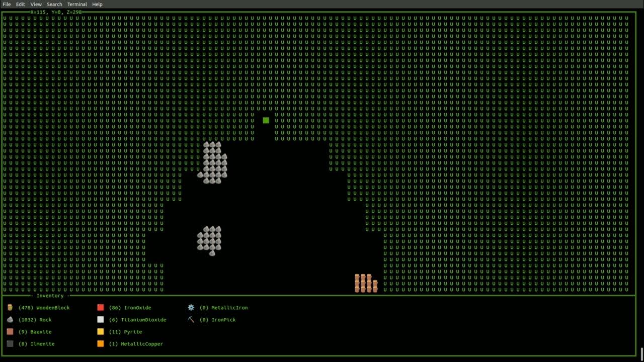This screenshot has height=362, width=644.
Task: Click the IronPick pickaxe icon
Action: 191,319
